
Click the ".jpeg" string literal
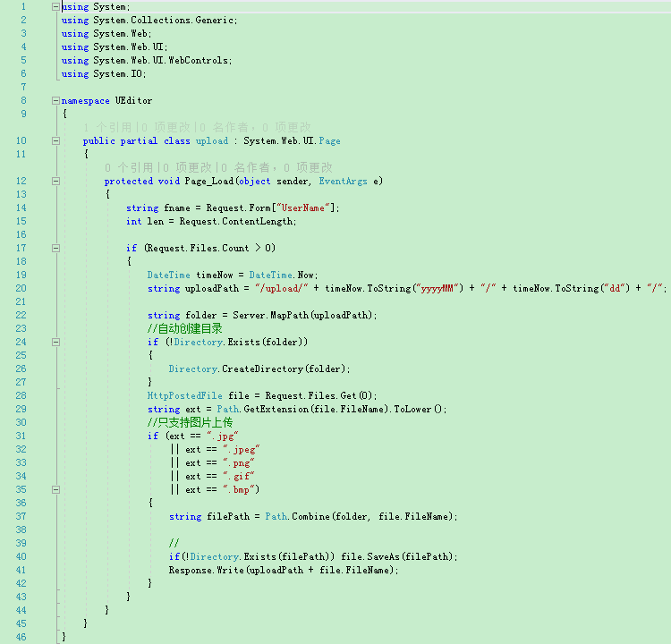[x=241, y=450]
